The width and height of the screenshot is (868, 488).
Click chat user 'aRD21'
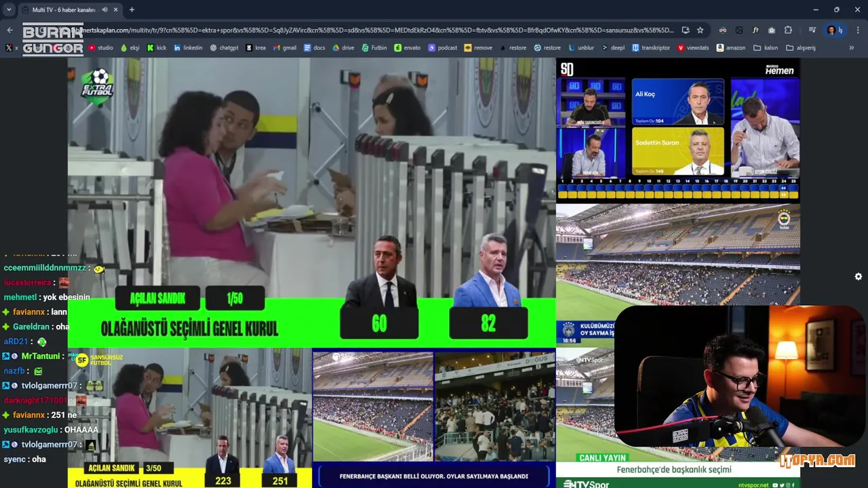(x=16, y=342)
